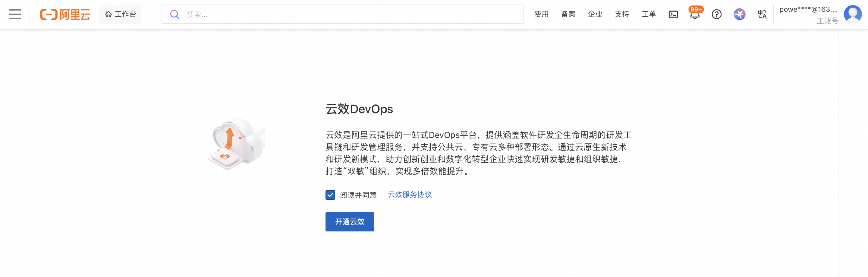
Task: Open the 企业 menu
Action: pos(595,14)
